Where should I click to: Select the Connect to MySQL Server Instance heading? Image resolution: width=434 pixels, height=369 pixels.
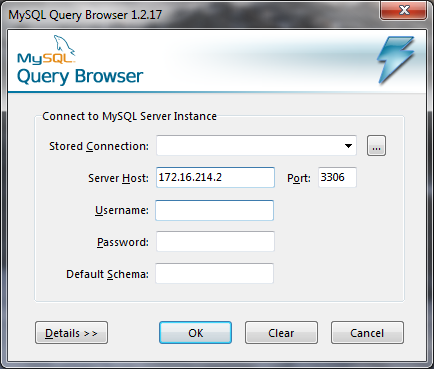click(x=129, y=116)
